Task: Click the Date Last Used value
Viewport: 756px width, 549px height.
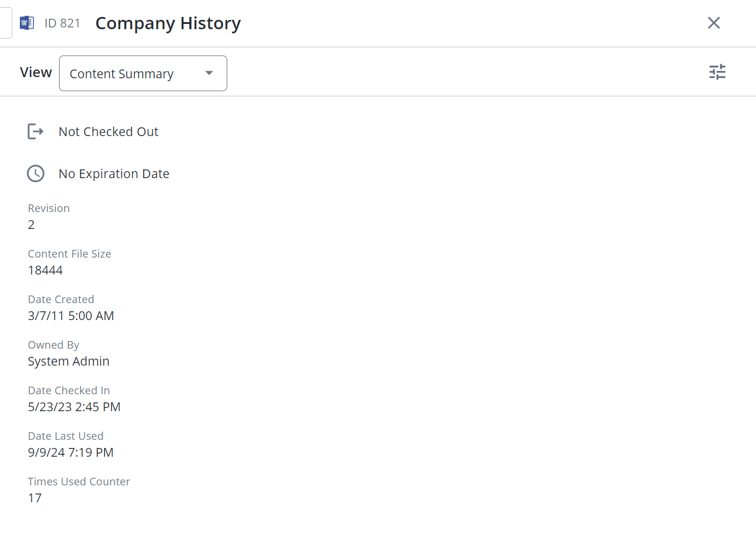Action: pos(71,453)
